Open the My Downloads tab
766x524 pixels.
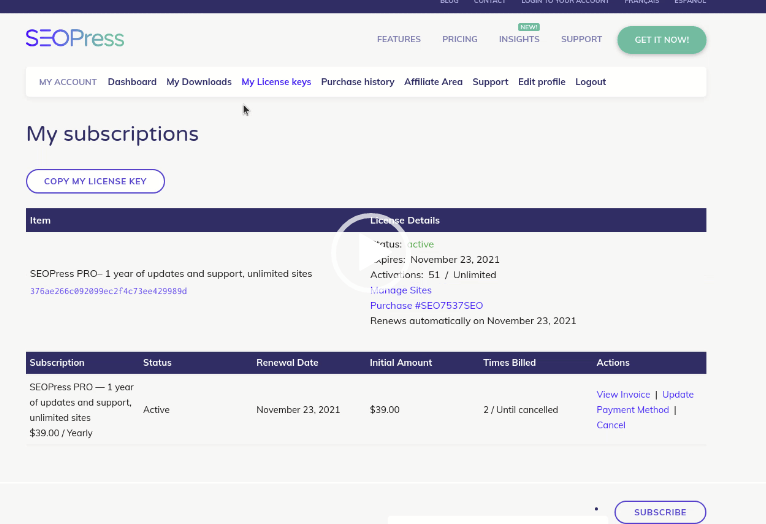[199, 82]
